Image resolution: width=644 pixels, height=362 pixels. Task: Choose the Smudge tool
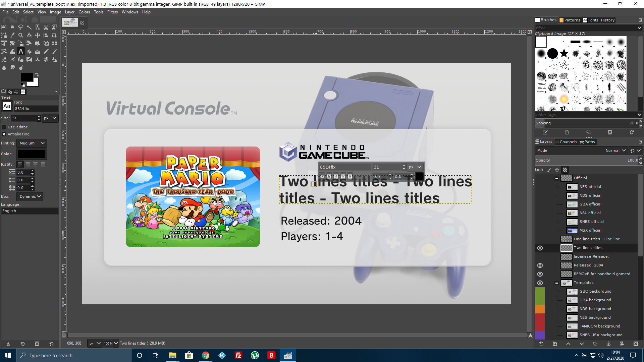pyautogui.click(x=12, y=67)
